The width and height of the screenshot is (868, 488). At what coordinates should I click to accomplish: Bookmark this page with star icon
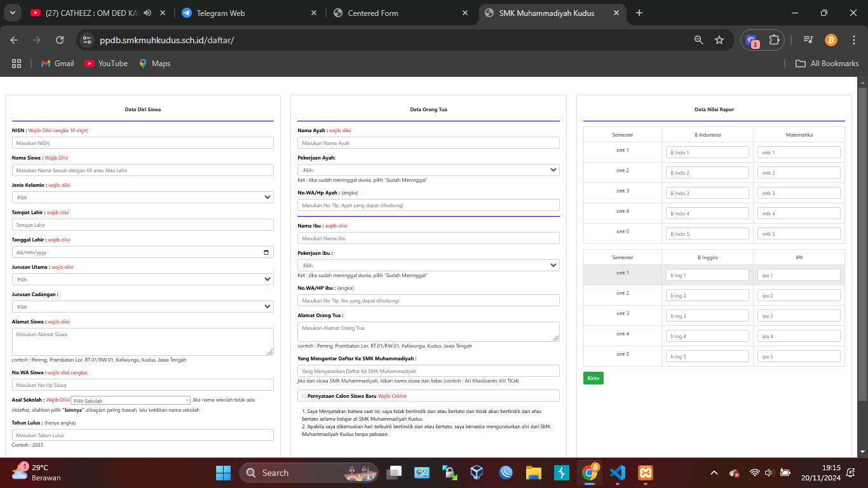coord(719,40)
